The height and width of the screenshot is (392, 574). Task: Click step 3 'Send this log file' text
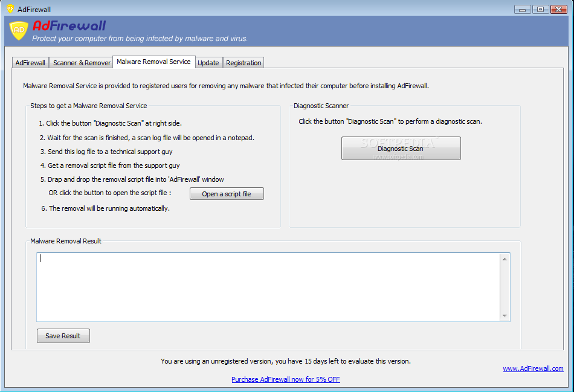coord(106,152)
